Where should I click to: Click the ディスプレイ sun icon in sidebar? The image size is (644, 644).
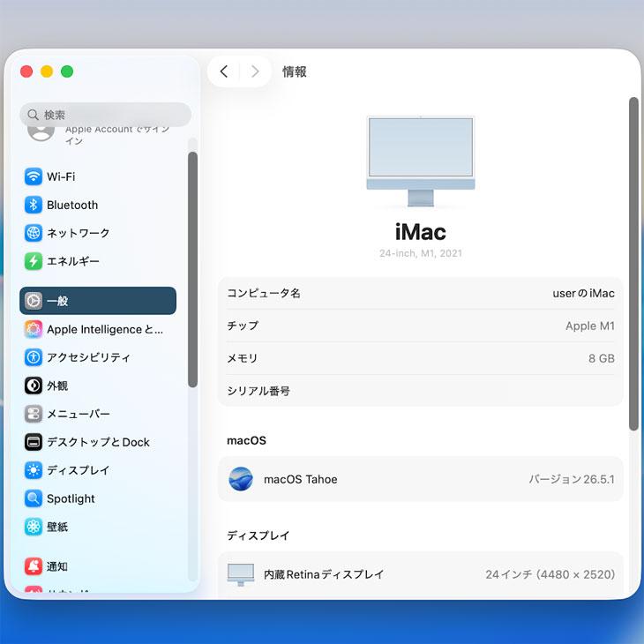pyautogui.click(x=34, y=470)
